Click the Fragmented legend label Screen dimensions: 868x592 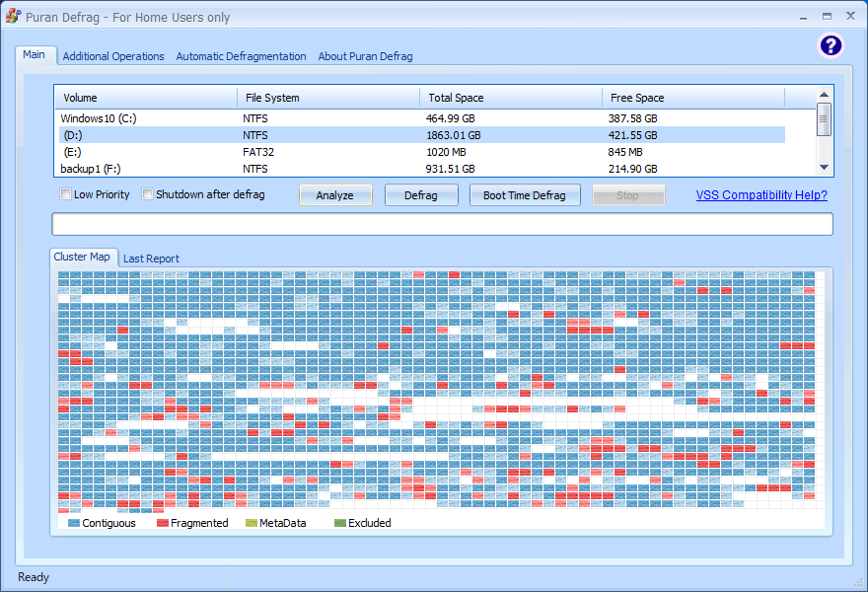point(199,523)
